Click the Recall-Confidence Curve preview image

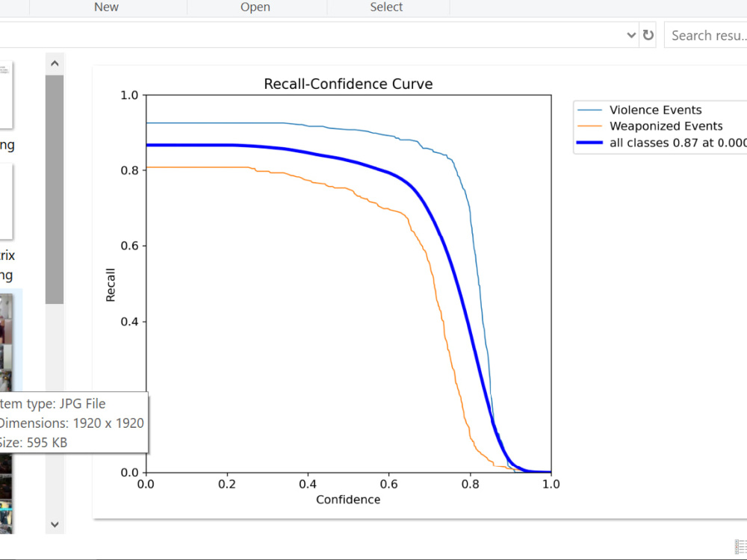pyautogui.click(x=420, y=292)
